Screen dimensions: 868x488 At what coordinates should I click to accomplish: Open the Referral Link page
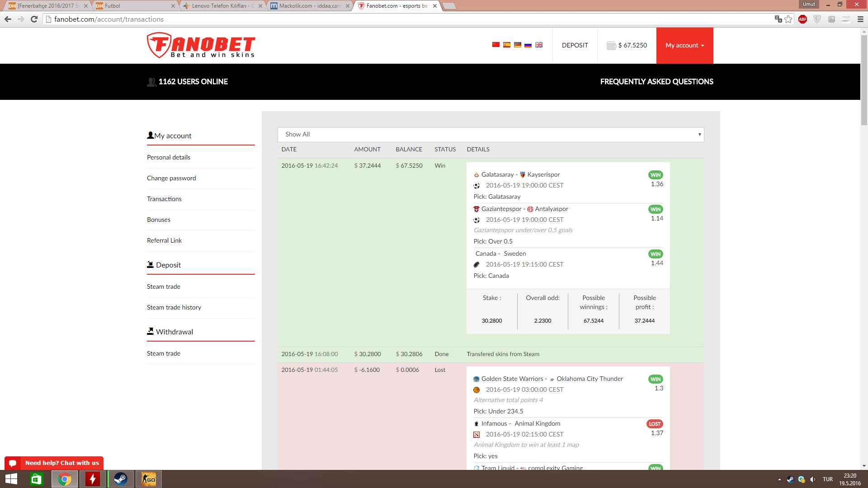pos(164,240)
